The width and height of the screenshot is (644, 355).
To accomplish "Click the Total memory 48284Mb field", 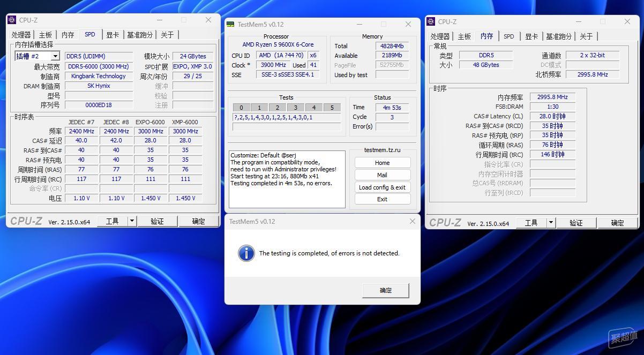I will point(392,46).
